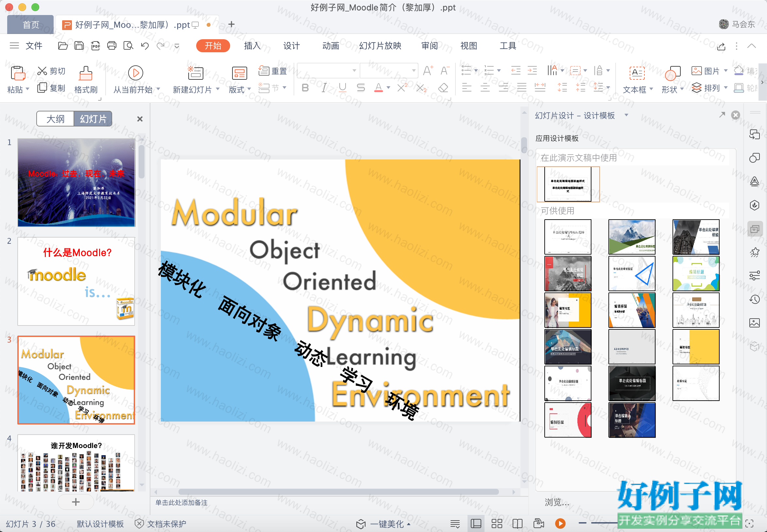Toggle justified text alignment
Viewport: 767px width, 532px height.
point(521,88)
